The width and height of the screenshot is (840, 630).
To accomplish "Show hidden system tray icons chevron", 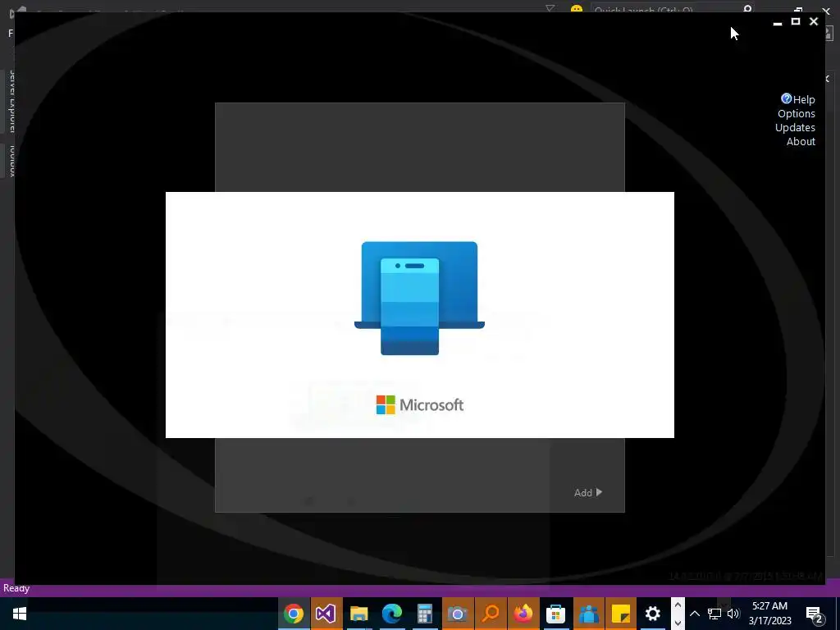I will pyautogui.click(x=695, y=614).
